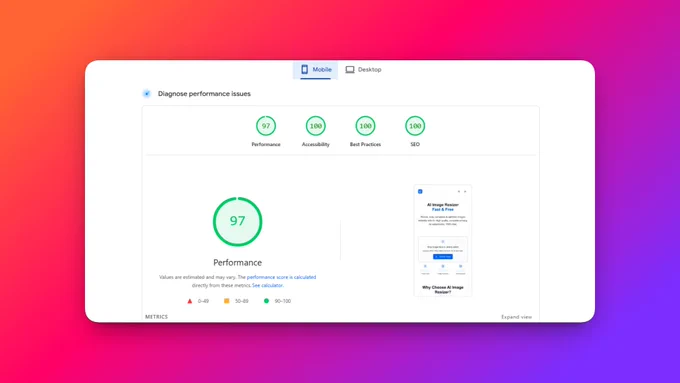680x383 pixels.
Task: Click the large Performance heading text
Action: (238, 262)
